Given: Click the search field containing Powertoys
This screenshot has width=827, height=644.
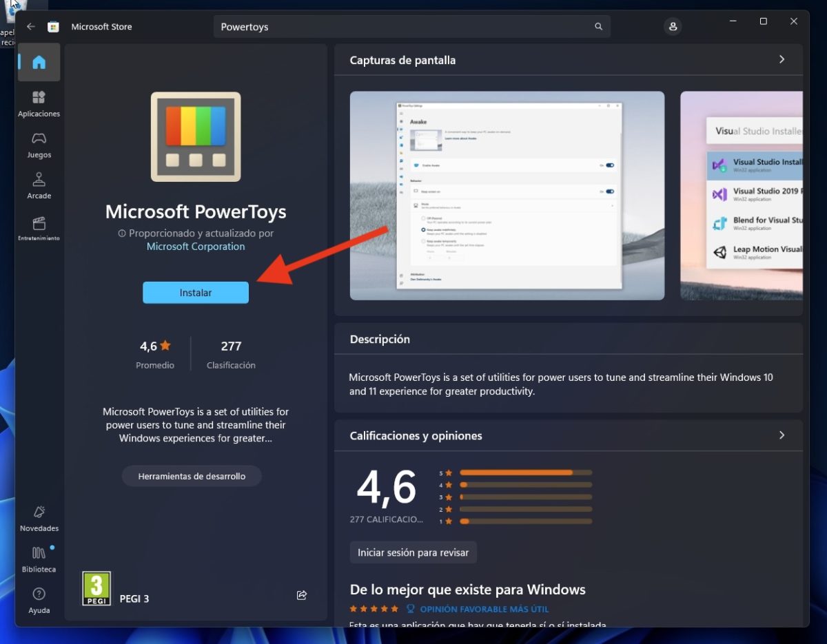Looking at the screenshot, I should [x=412, y=27].
